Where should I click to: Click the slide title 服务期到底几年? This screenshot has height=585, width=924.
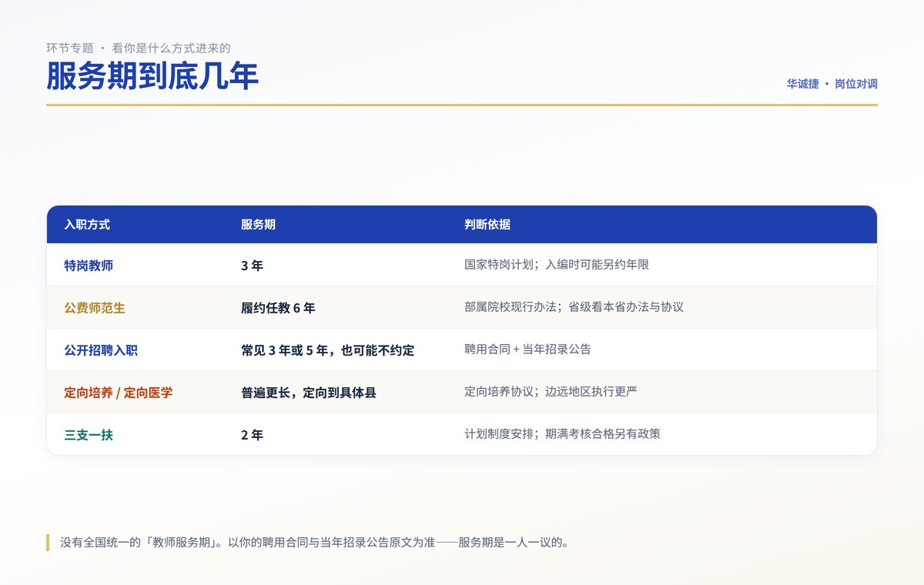tap(152, 77)
